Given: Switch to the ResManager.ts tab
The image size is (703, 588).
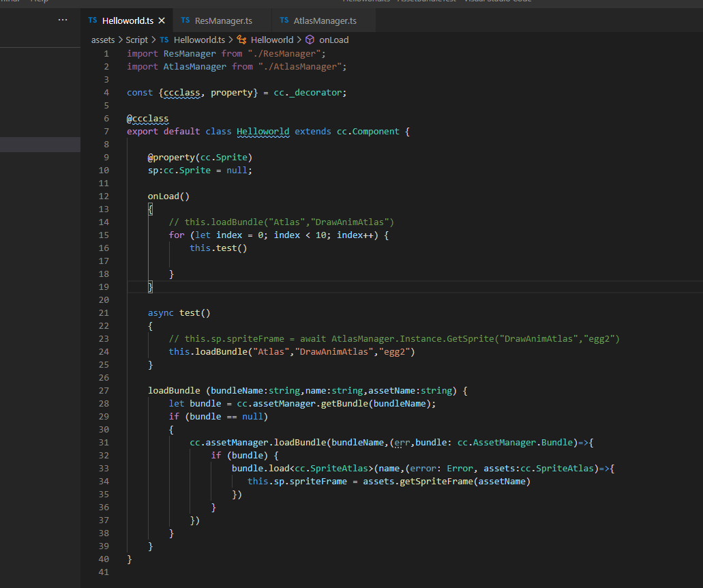Looking at the screenshot, I should tap(223, 21).
